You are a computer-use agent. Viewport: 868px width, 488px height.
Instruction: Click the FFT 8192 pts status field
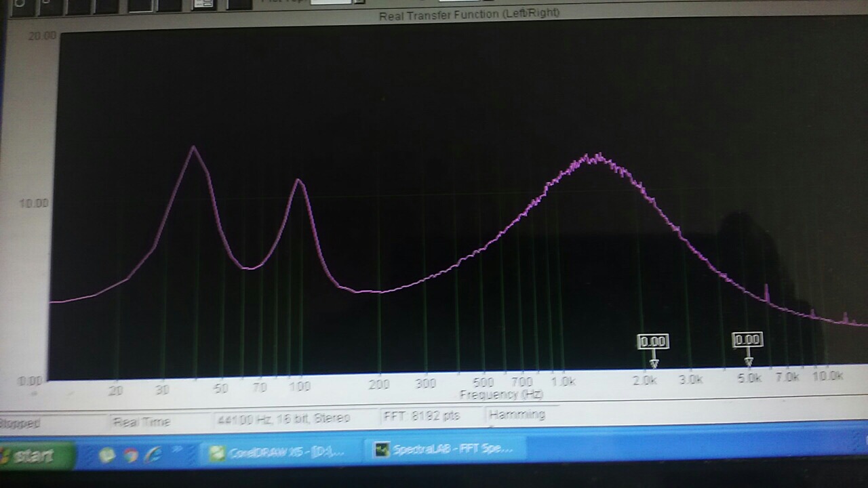(x=420, y=415)
